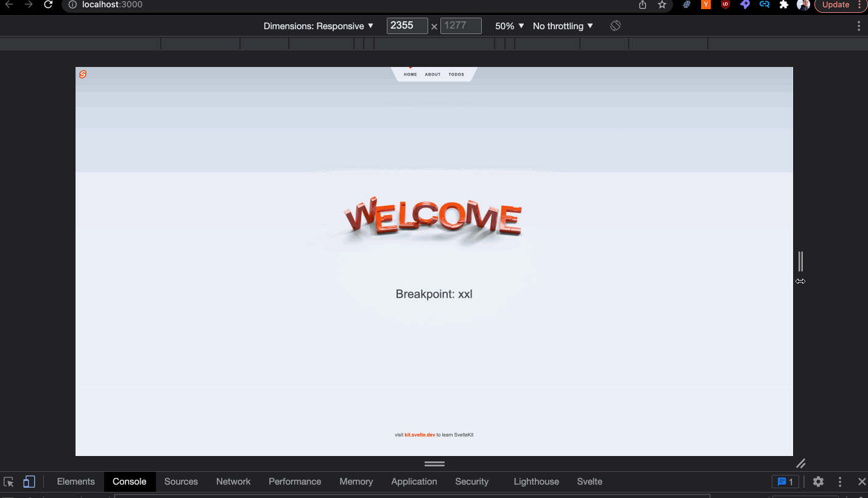Viewport: 868px width, 498px height.
Task: Switch to the Svelte devtools tab
Action: coord(590,482)
